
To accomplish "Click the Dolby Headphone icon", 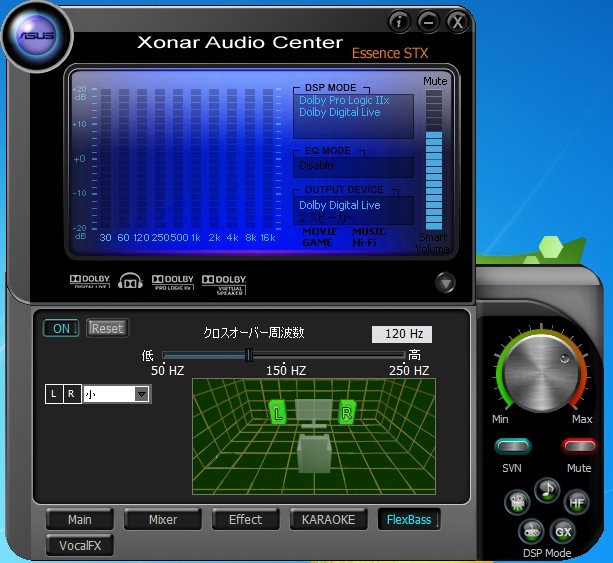I will pyautogui.click(x=131, y=281).
